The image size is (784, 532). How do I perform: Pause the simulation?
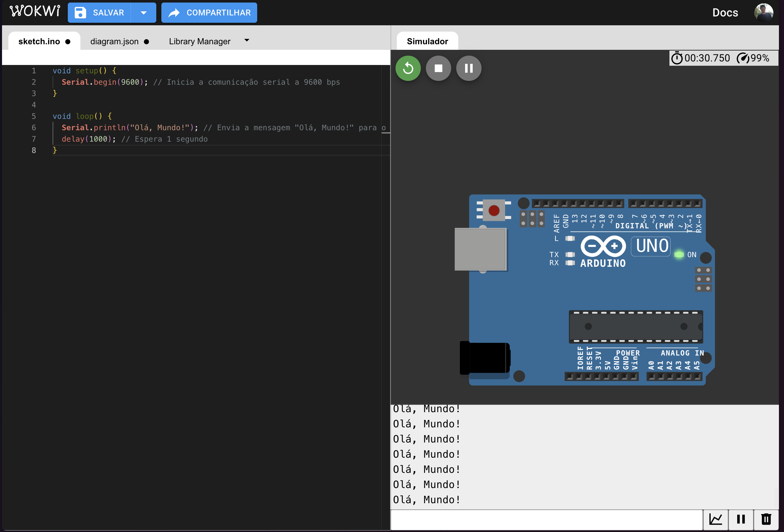click(469, 68)
